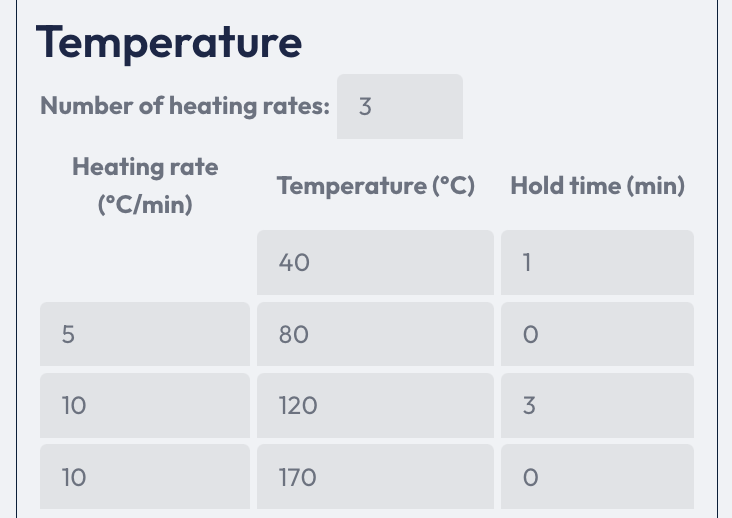
Task: Click the "(°C/min)" unit text
Action: [x=145, y=205]
